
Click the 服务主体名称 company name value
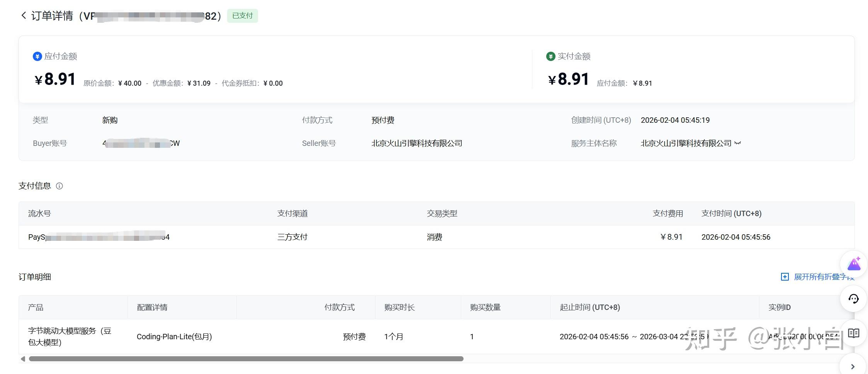point(686,143)
